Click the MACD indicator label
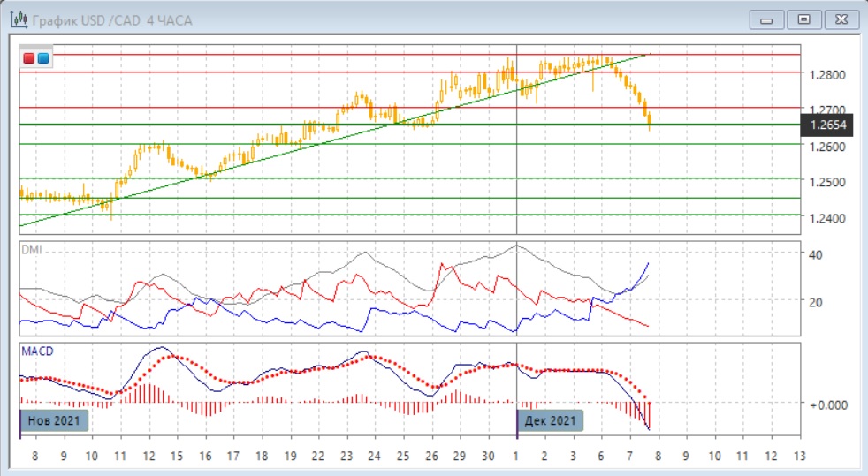The height and width of the screenshot is (476, 868). (x=36, y=351)
